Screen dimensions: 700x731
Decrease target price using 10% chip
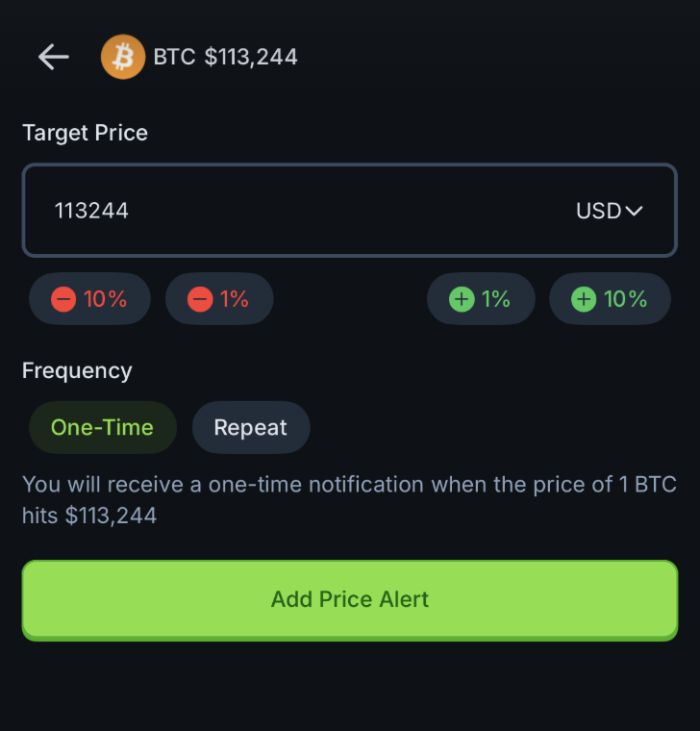[90, 299]
